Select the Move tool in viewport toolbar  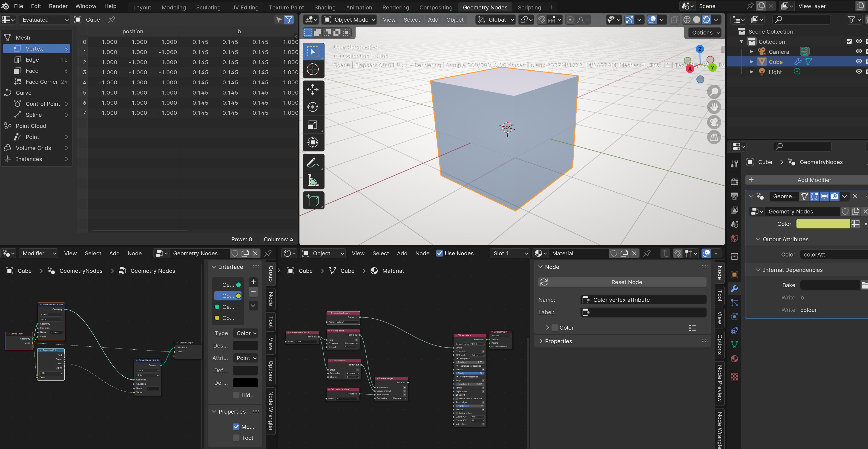[313, 90]
